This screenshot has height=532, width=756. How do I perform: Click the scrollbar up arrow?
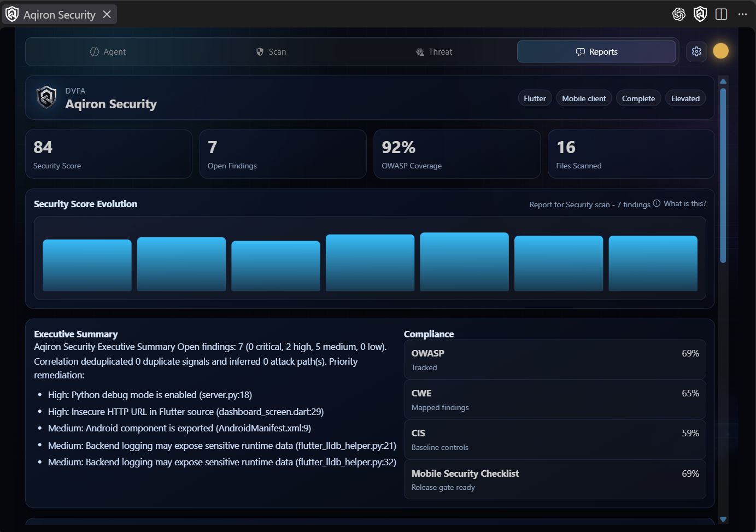[x=723, y=81]
